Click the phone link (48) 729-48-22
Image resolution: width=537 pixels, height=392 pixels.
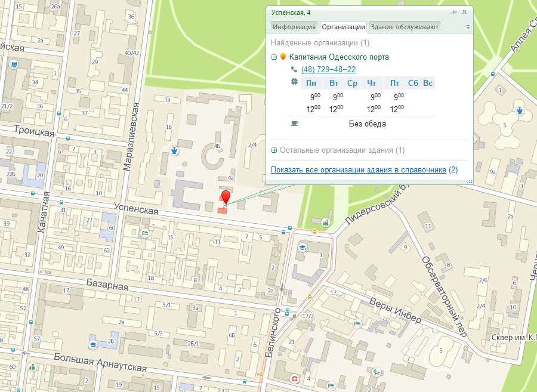tap(328, 69)
